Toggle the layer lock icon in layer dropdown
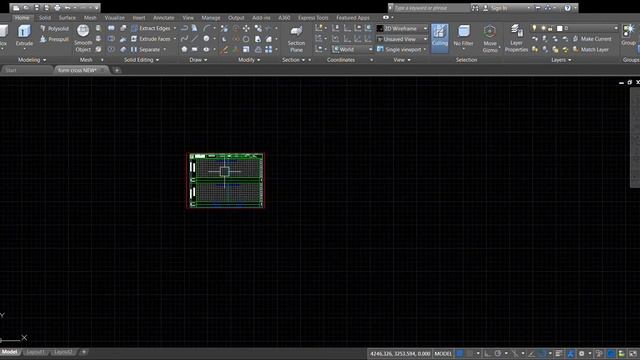The image size is (640, 360). (x=551, y=28)
